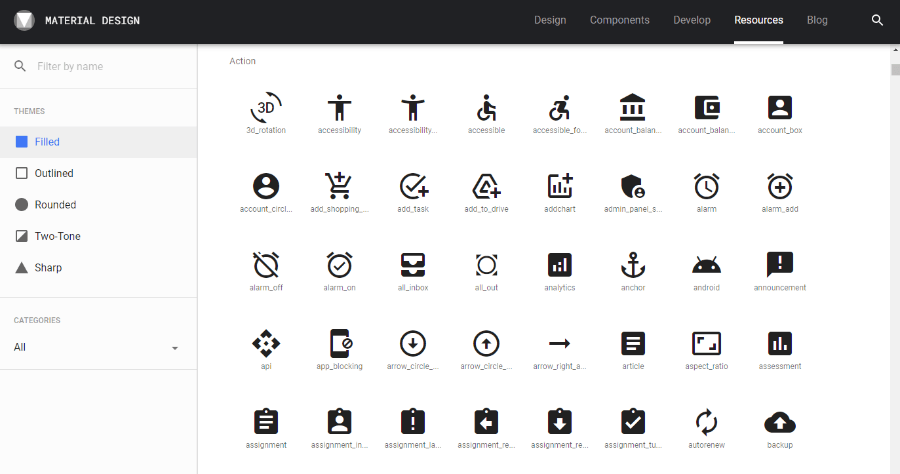Select the article icon
The image size is (900, 474).
click(x=633, y=343)
